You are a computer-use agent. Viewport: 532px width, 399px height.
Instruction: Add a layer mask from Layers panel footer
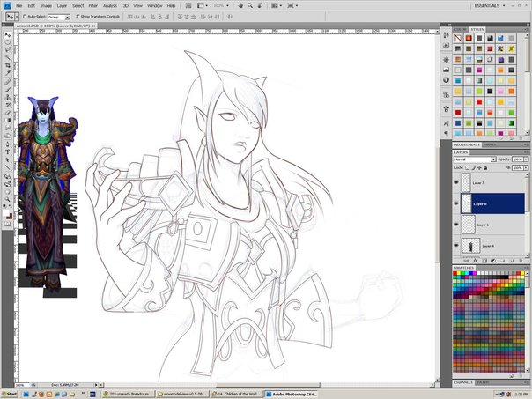tap(484, 261)
